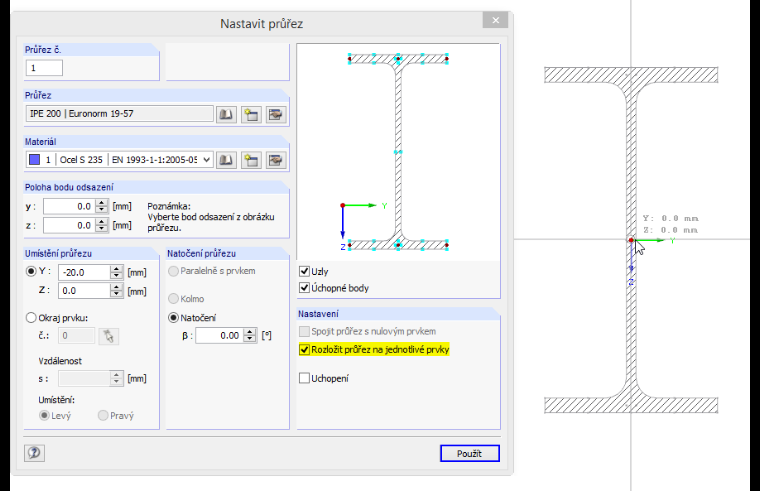
Task: Click center web node in dialog preview
Action: click(x=398, y=152)
